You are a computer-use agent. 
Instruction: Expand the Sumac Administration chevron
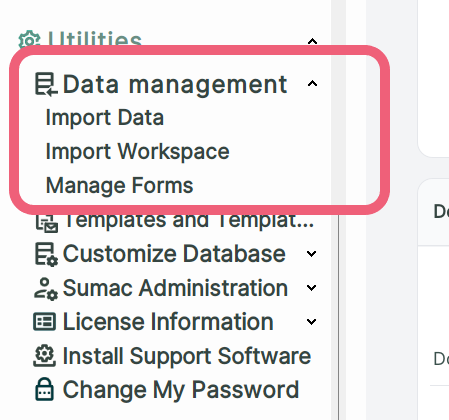(x=311, y=288)
